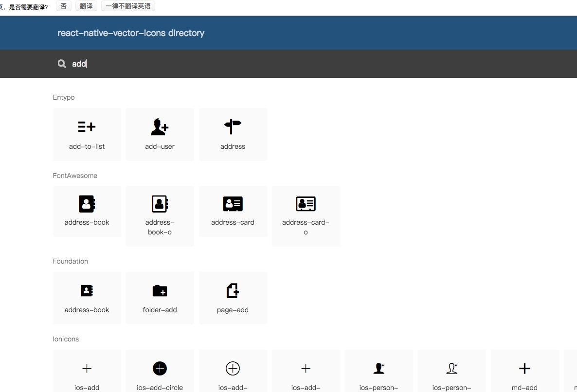The height and width of the screenshot is (392, 577).
Task: Select the Entypo add-to-list icon
Action: click(x=87, y=127)
